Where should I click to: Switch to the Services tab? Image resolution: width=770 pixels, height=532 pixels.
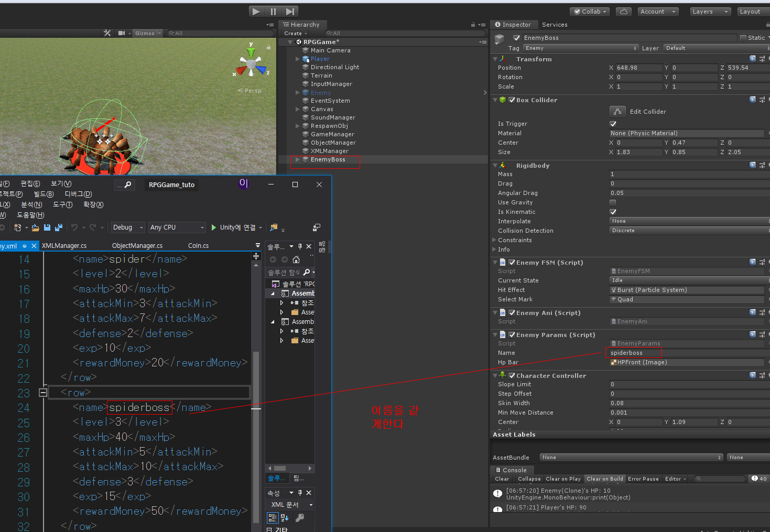[555, 25]
